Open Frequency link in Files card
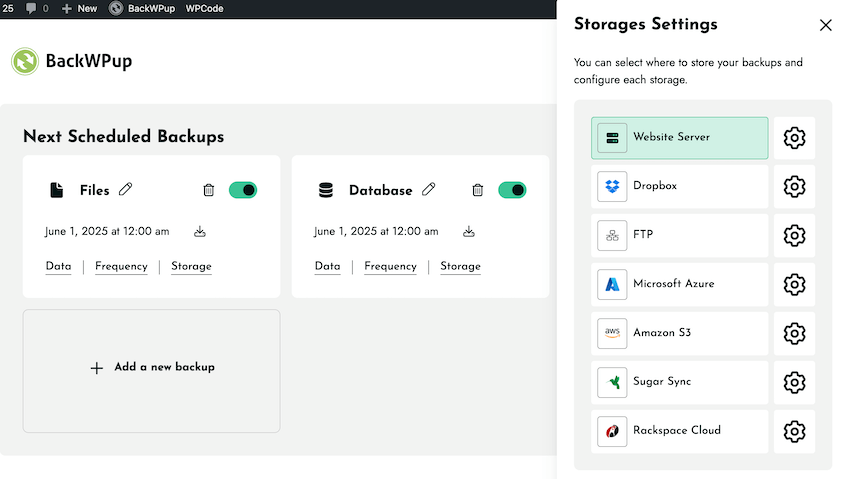Screen dimensions: 845x479 pyautogui.click(x=121, y=266)
